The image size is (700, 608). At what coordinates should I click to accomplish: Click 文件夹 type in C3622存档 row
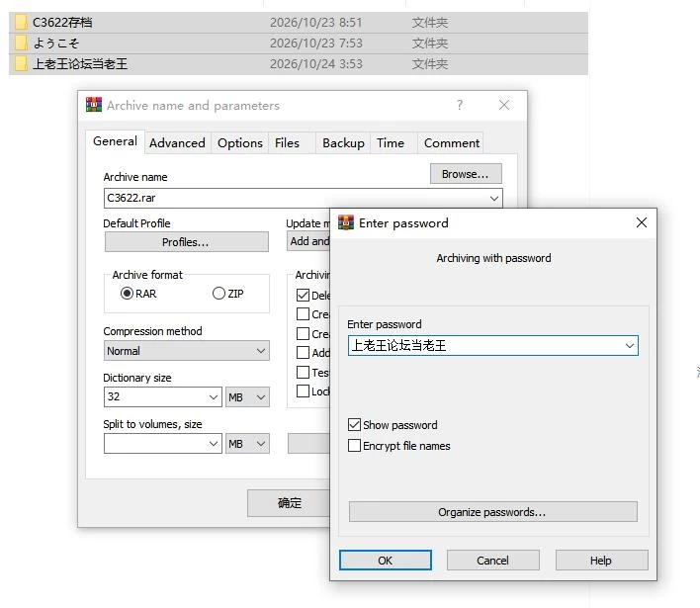429,23
